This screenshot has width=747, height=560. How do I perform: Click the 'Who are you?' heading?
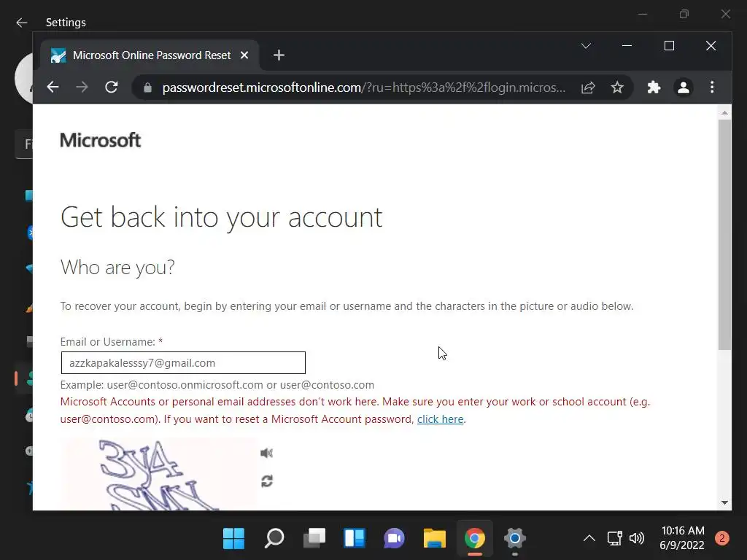pyautogui.click(x=117, y=268)
